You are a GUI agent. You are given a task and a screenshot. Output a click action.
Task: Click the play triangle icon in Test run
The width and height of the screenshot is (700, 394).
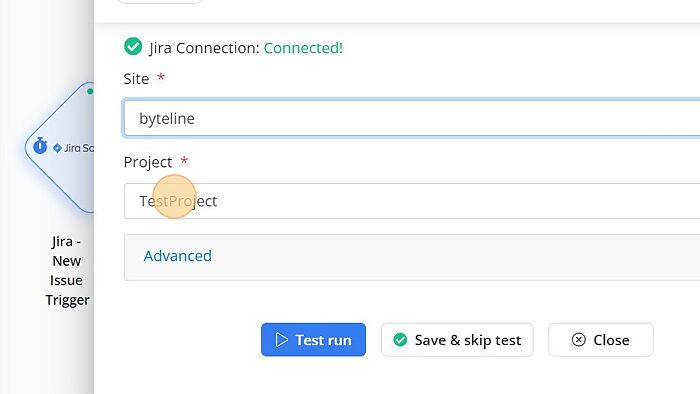[x=282, y=340]
